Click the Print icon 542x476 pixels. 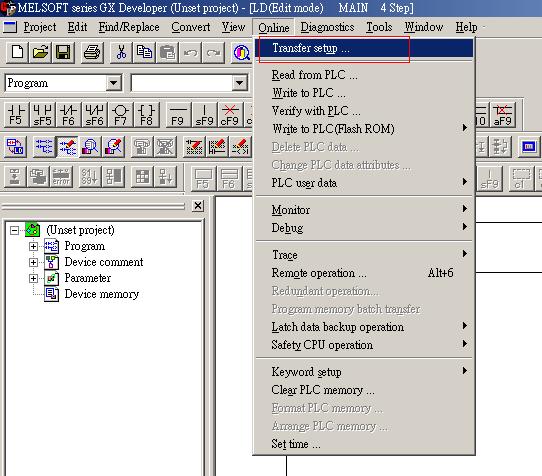(92, 53)
